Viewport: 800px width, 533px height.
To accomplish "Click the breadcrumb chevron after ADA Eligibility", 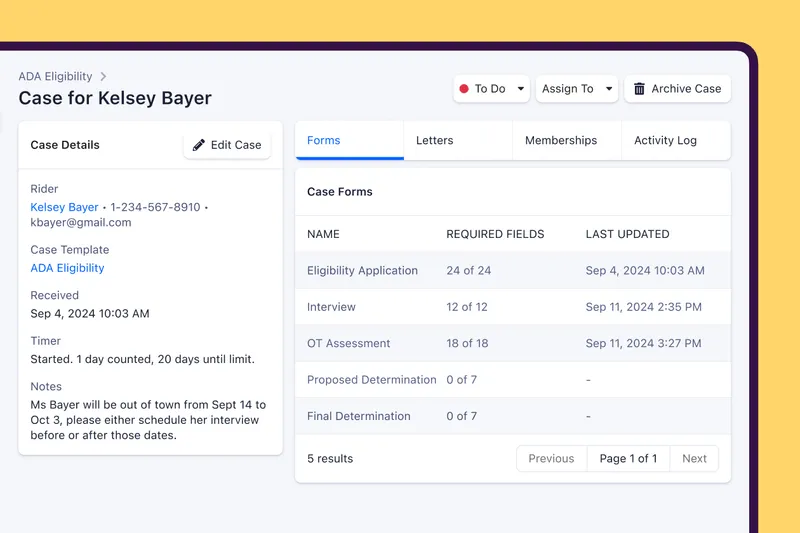I will tap(103, 76).
